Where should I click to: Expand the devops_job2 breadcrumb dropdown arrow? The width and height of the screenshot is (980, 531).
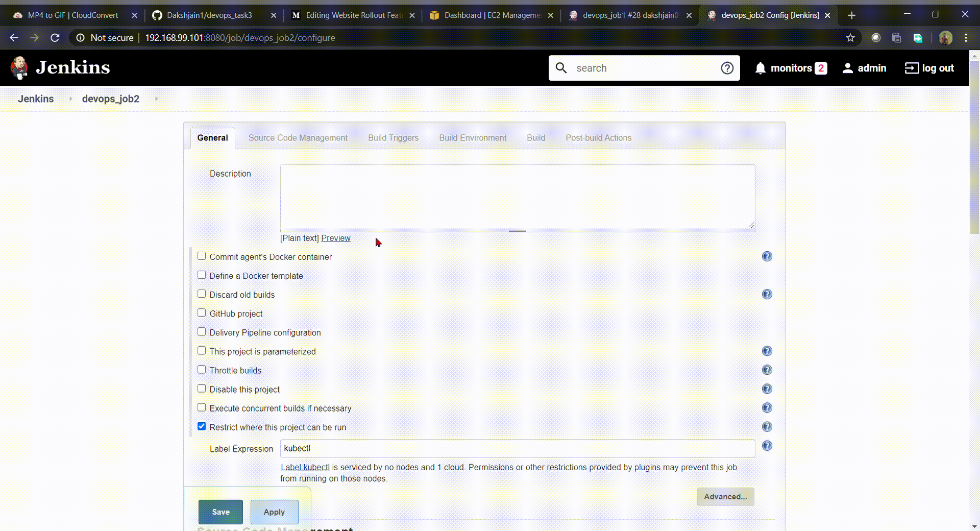coord(156,99)
